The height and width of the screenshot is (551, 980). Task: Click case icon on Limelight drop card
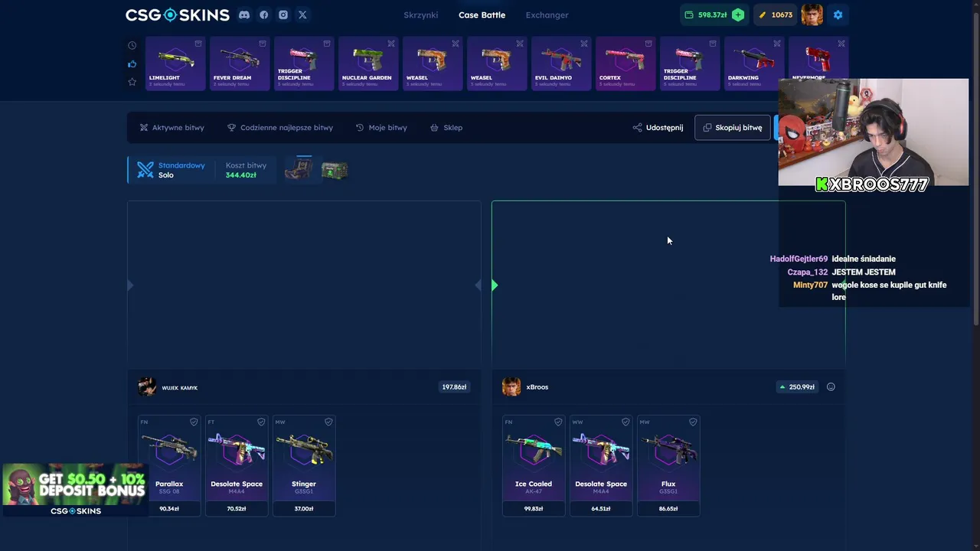198,44
